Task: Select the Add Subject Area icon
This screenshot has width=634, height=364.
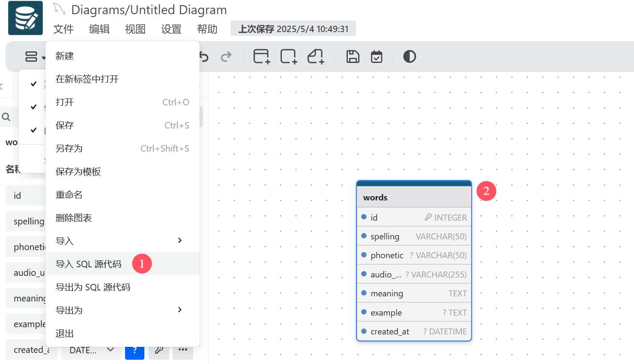Action: tap(288, 56)
